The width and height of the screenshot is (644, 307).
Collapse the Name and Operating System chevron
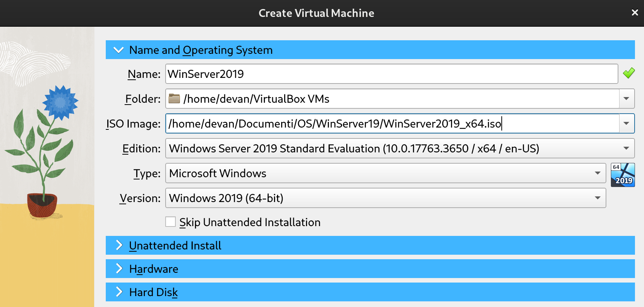119,50
